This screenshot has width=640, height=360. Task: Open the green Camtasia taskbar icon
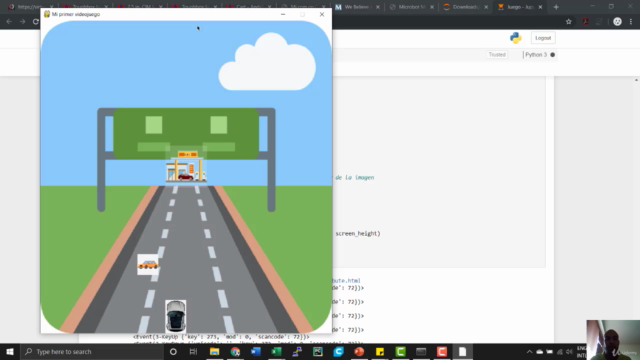[400, 351]
